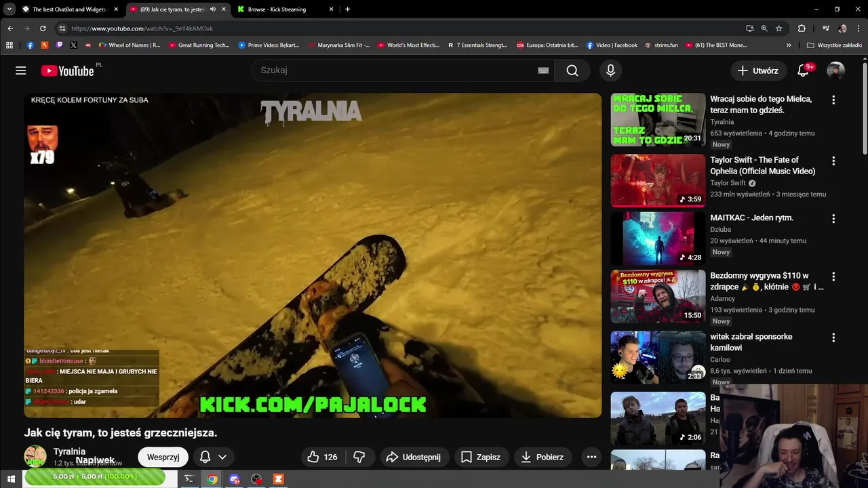Viewport: 868px width, 488px height.
Task: Click the Utwórz create button
Action: pos(758,70)
